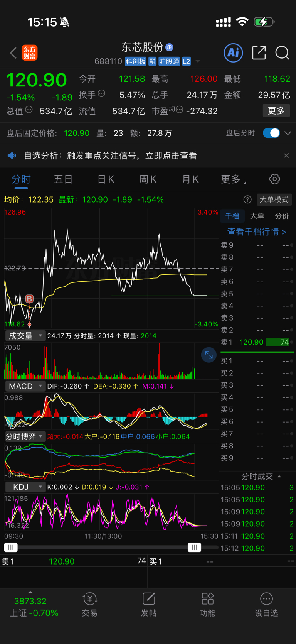Tap the left timeline range handle
The width and height of the screenshot is (296, 644).
pyautogui.click(x=11, y=547)
